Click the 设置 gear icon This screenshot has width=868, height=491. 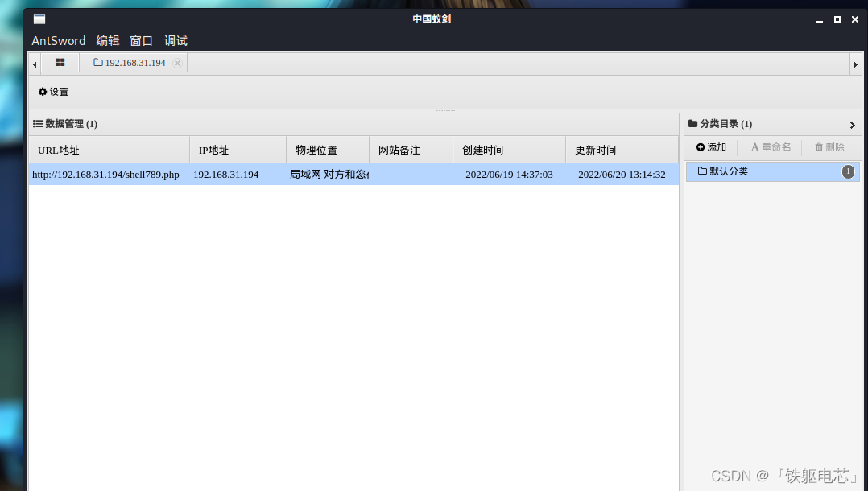pos(42,92)
